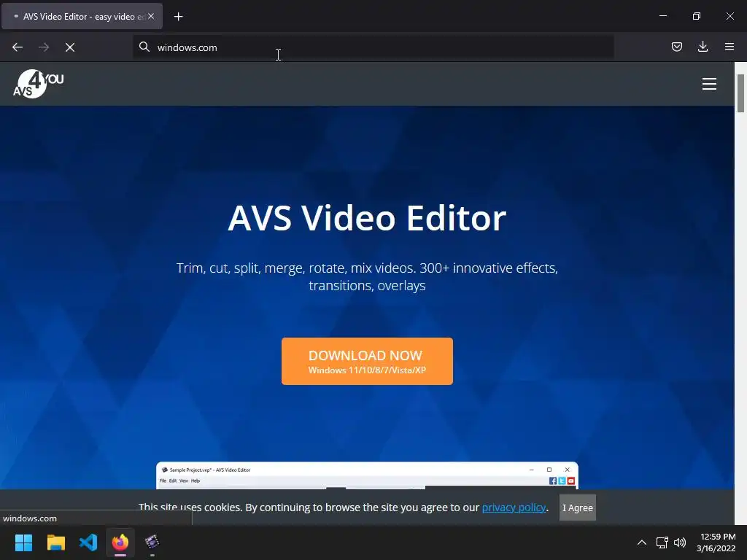Select the AVS Video Editor tab
747x560 pixels.
click(x=82, y=16)
